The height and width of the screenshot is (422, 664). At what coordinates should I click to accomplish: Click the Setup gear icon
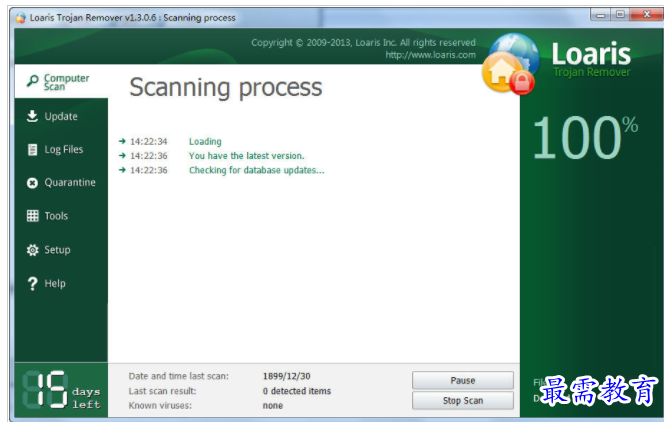coord(32,250)
